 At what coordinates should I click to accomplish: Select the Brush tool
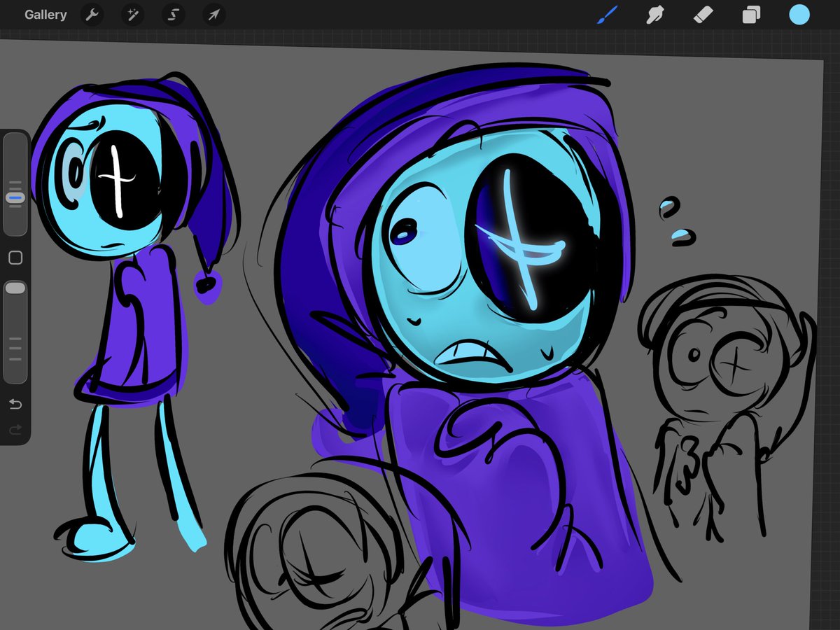pos(608,15)
